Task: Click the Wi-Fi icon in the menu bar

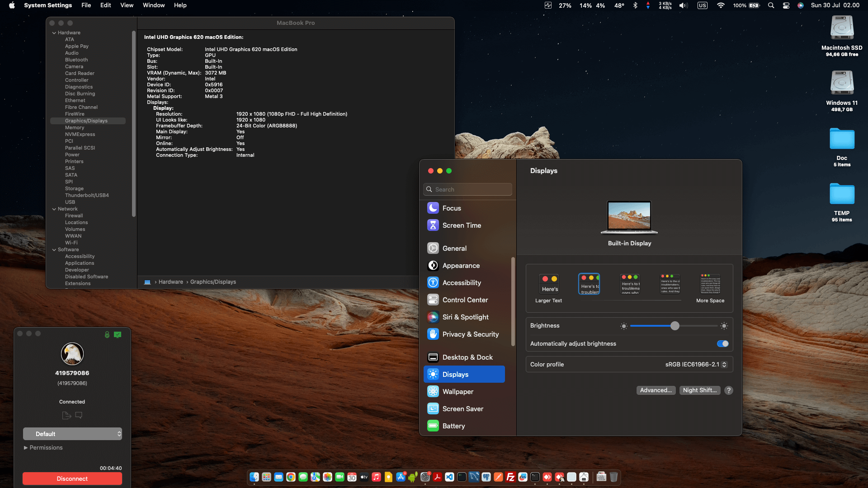Action: click(721, 5)
